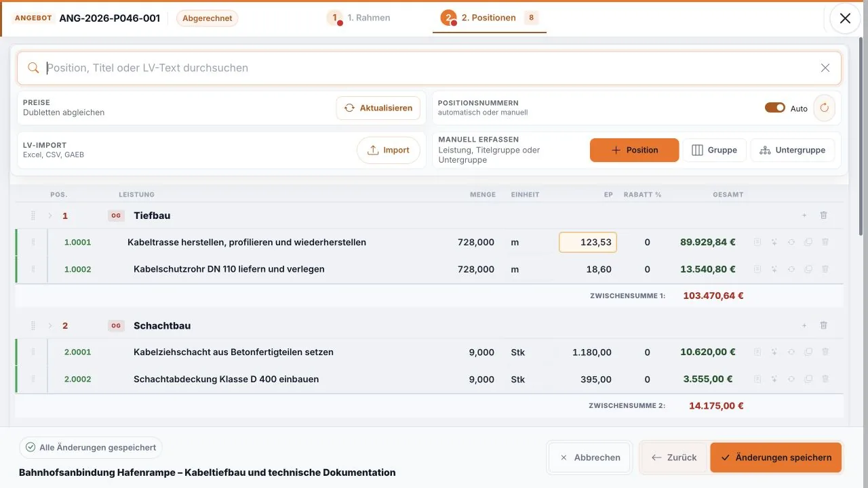Screen dimensions: 868x488
Task: Select 'Kabelziehschacht aus Betonfertigteilen setzen'
Action: 233,352
